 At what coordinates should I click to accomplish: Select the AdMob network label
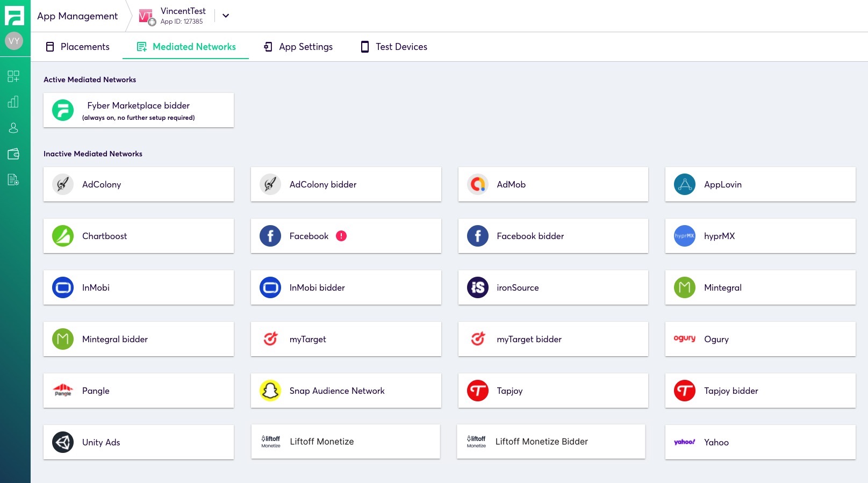(x=511, y=184)
